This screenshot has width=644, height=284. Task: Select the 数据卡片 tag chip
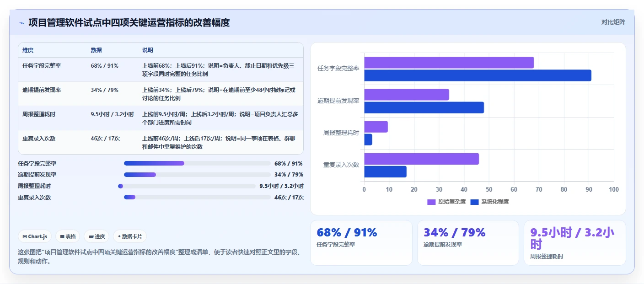tap(130, 236)
